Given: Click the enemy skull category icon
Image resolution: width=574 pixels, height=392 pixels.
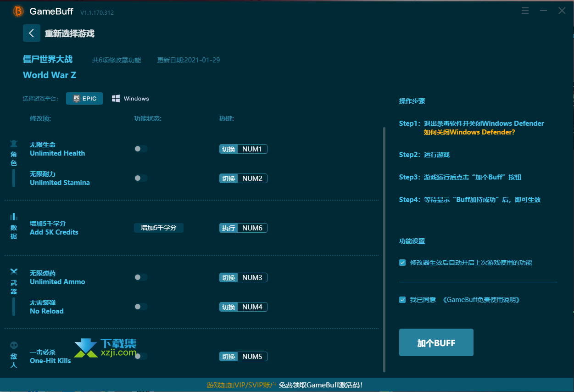Looking at the screenshot, I should [14, 345].
